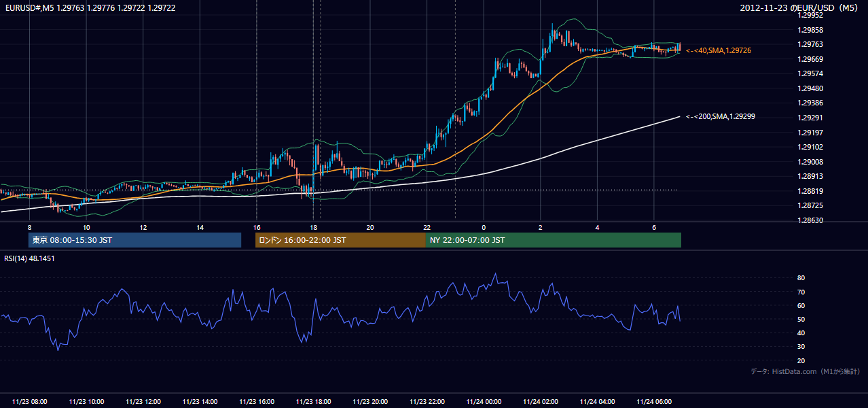The height and width of the screenshot is (408, 868).
Task: Click RSI axis level 20
Action: tap(801, 360)
